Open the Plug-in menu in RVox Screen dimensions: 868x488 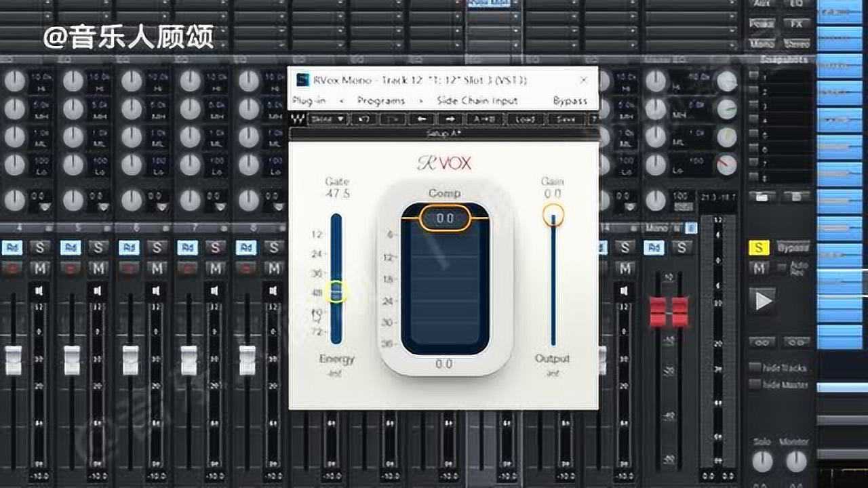309,100
